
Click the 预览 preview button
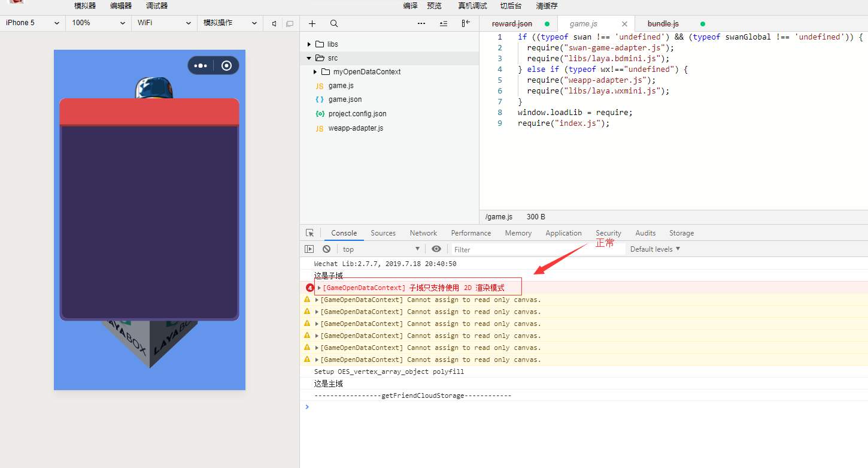(434, 6)
